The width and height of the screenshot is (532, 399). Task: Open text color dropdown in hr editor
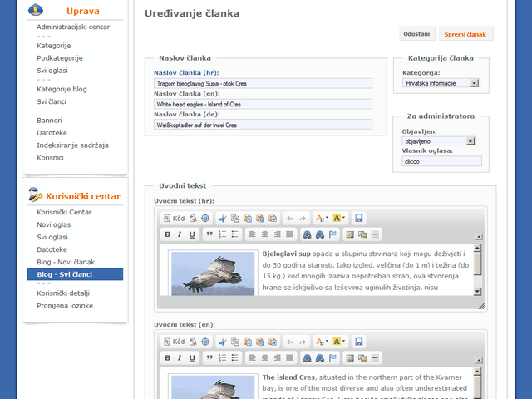click(x=320, y=218)
